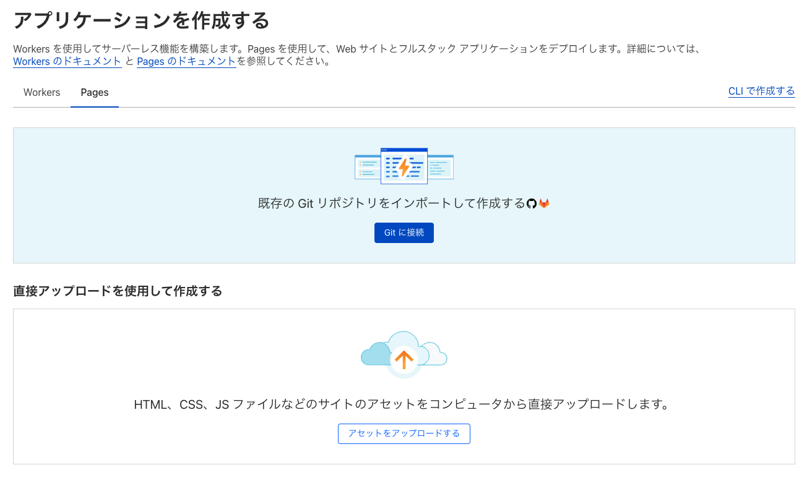Switch to the Workers tab
The width and height of the screenshot is (812, 504).
point(41,92)
